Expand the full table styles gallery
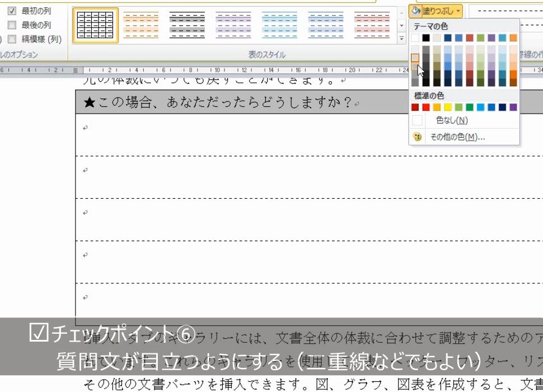The height and width of the screenshot is (392, 543). click(x=401, y=39)
